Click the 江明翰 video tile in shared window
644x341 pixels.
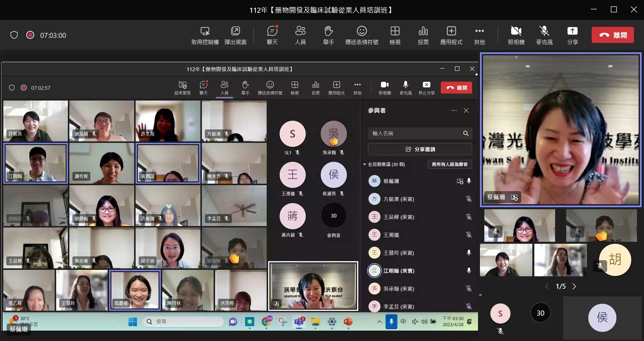(x=36, y=163)
